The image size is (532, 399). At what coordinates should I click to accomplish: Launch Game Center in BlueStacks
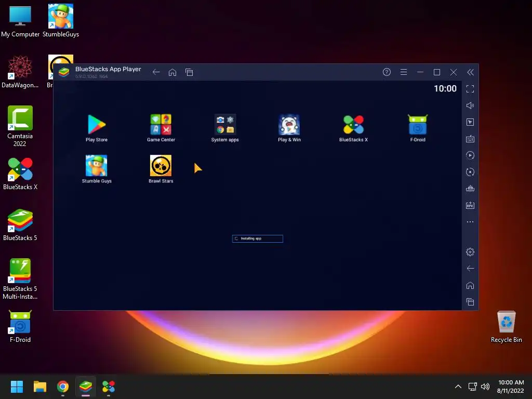pyautogui.click(x=161, y=128)
